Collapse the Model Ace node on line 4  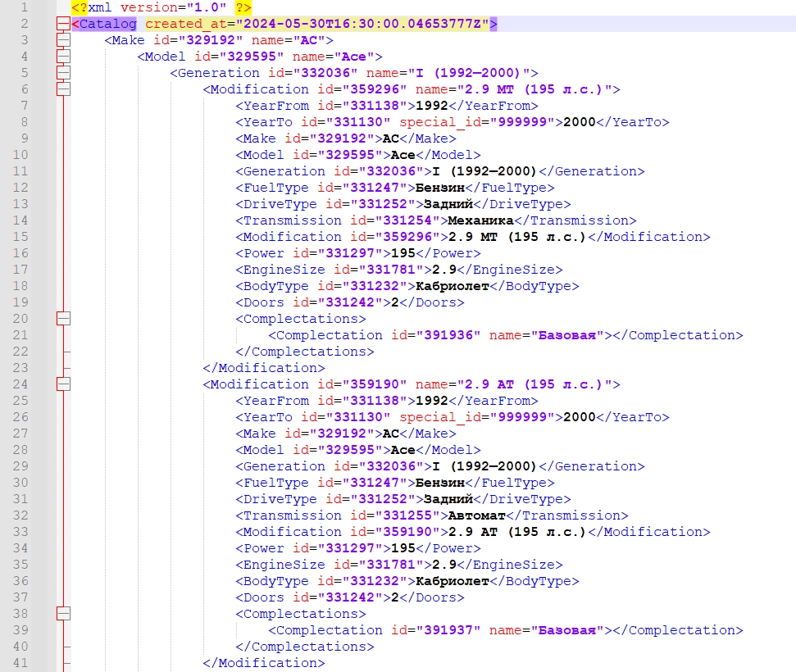click(63, 57)
